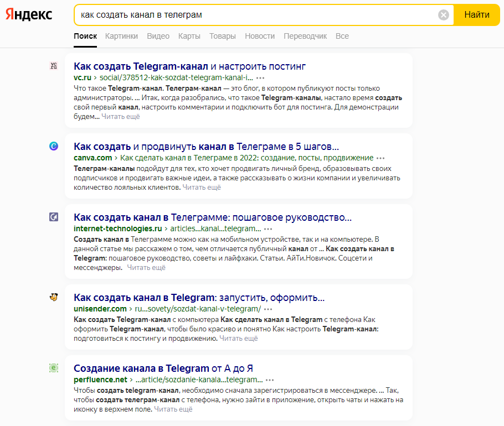Image resolution: width=504 pixels, height=426 pixels.
Task: Click canva.com breadcrumb 'Как сделать канал в Телеграме в 2022'
Action: tap(247, 158)
